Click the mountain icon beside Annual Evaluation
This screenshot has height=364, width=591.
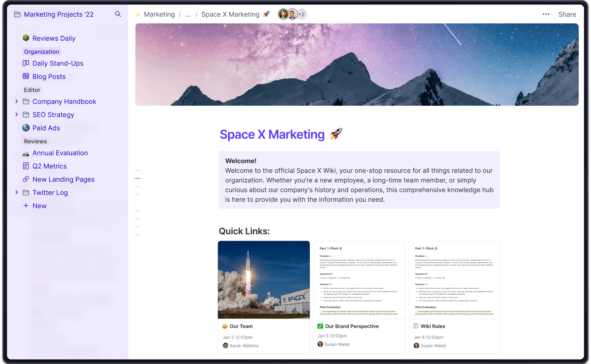tap(26, 153)
